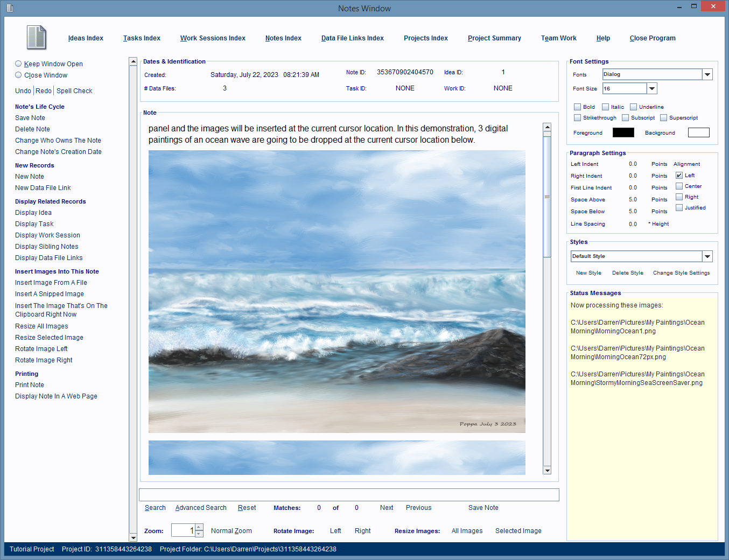Image resolution: width=729 pixels, height=560 pixels.
Task: Toggle Superscript checkbox
Action: pyautogui.click(x=663, y=117)
